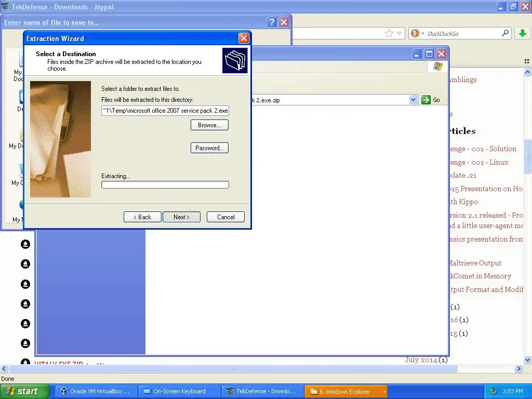
Task: Click the first download icon in the page list
Action: [25, 244]
